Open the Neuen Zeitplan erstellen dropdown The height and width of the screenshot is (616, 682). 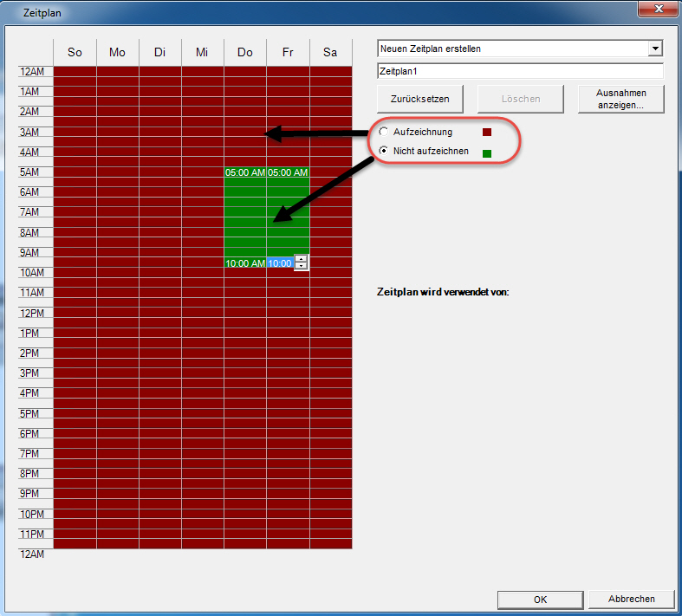[655, 49]
